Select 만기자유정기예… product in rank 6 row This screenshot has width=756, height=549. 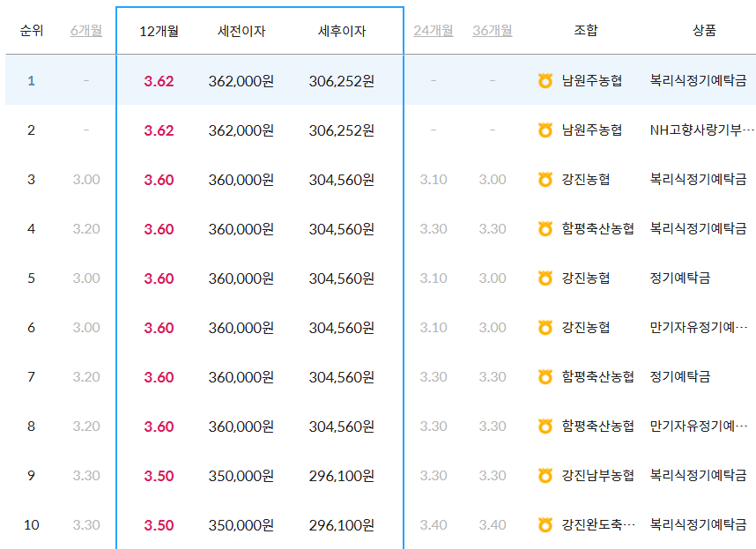(699, 327)
